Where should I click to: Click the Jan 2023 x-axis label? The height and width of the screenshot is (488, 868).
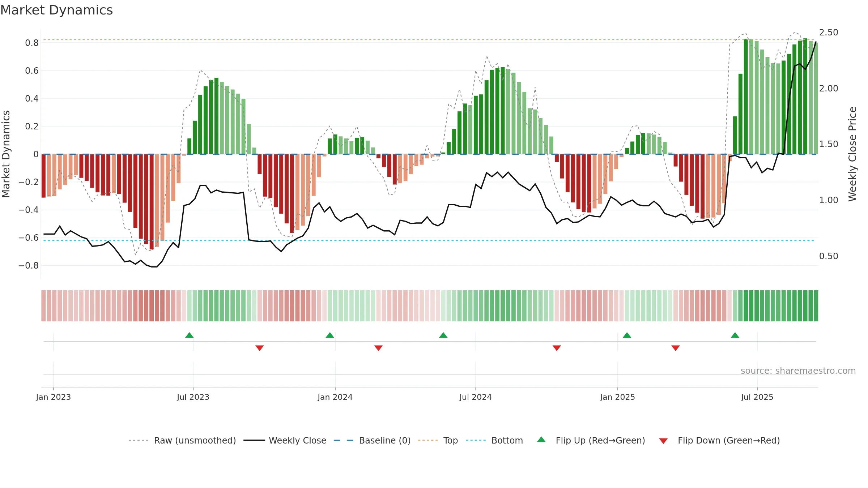pyautogui.click(x=54, y=397)
